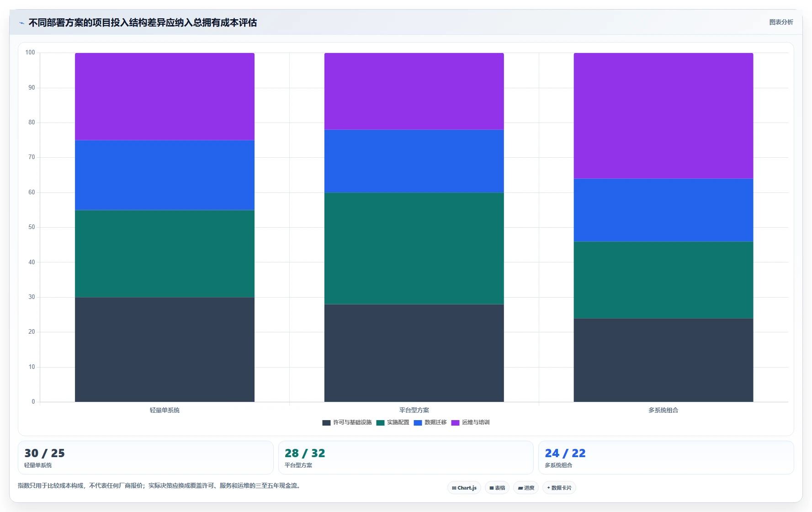Click the purple segment of 轻量单系统 bar

point(165,96)
